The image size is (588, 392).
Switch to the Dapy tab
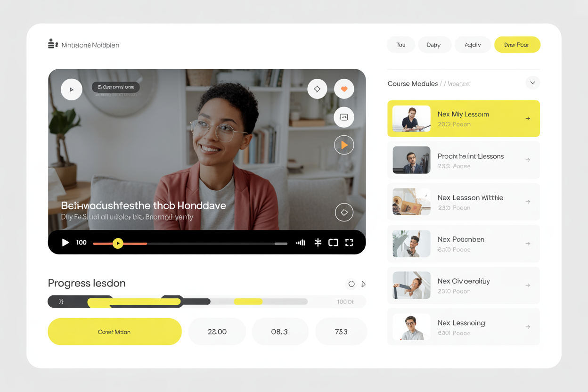tap(434, 45)
